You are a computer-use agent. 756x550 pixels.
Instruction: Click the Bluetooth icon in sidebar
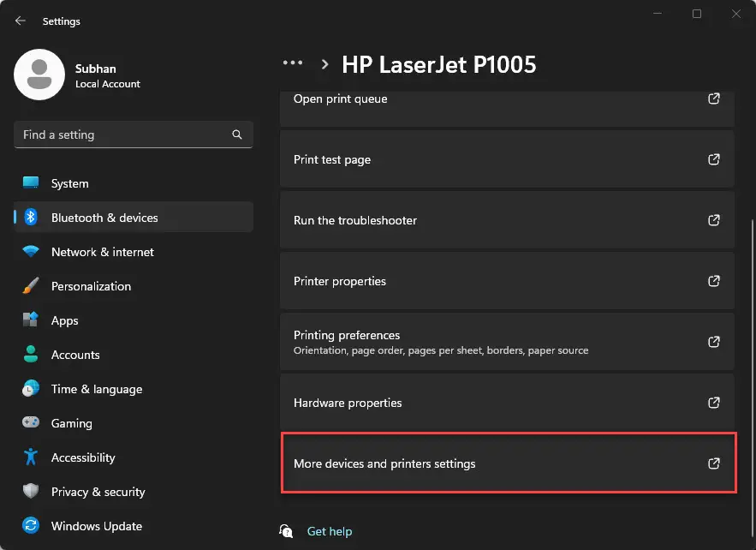point(31,217)
